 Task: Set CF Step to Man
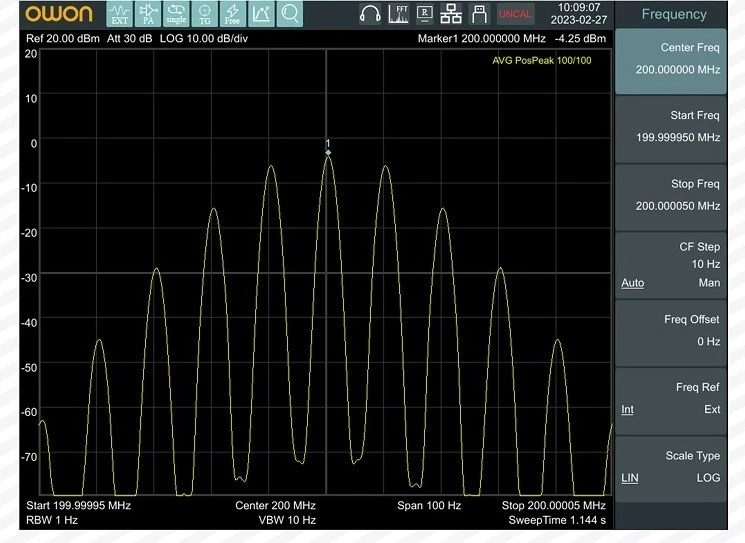[x=709, y=283]
